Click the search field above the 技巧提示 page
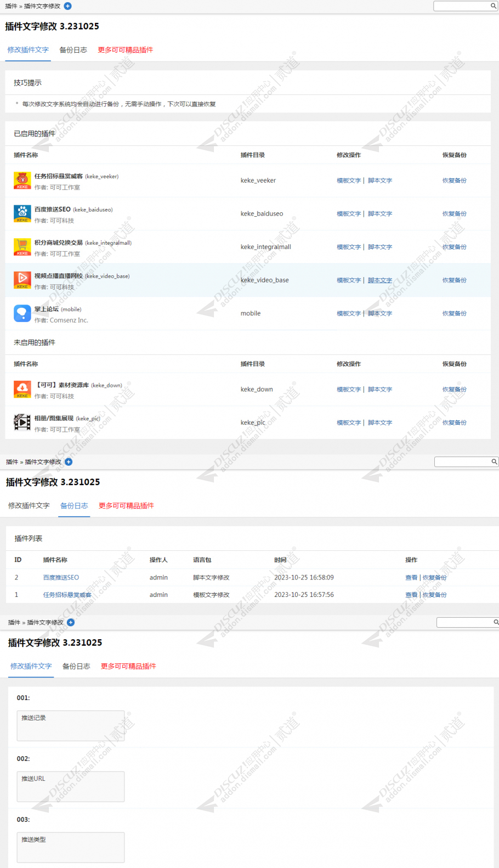Image resolution: width=499 pixels, height=868 pixels. [461, 6]
